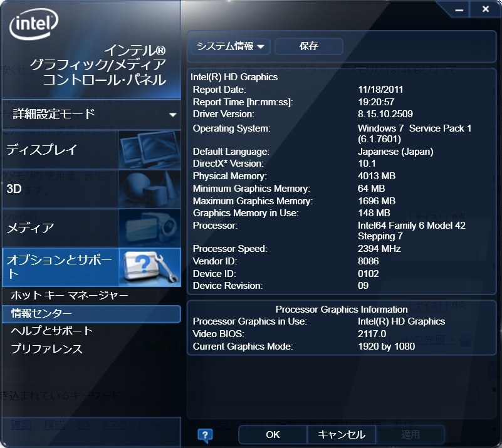Click the blue help icon beside OK

pyautogui.click(x=205, y=435)
